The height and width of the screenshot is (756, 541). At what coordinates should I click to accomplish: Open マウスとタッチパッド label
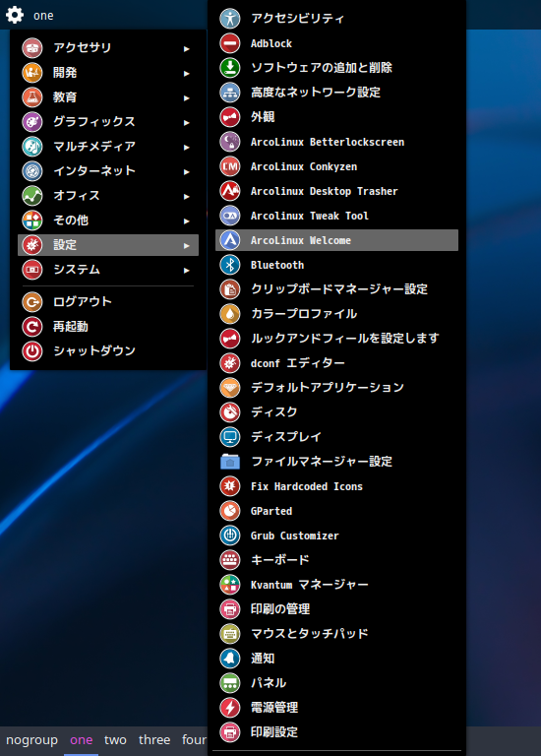point(310,633)
